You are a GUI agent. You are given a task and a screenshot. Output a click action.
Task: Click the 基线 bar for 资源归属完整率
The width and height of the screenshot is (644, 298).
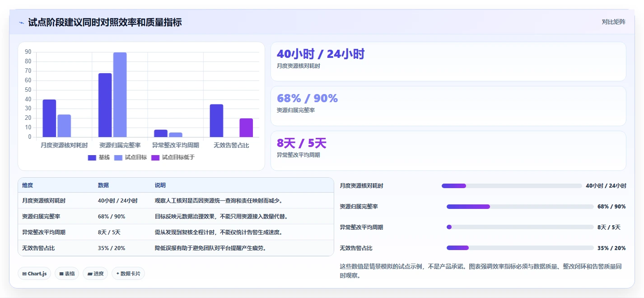click(x=105, y=105)
